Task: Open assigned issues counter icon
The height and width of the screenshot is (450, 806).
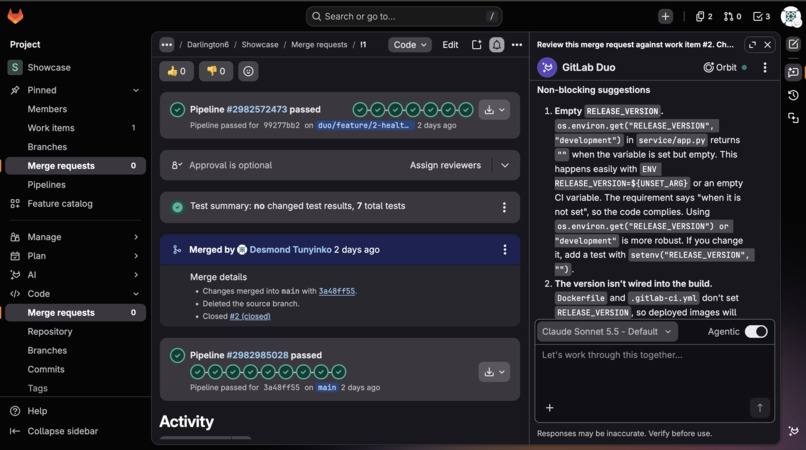Action: pyautogui.click(x=704, y=16)
